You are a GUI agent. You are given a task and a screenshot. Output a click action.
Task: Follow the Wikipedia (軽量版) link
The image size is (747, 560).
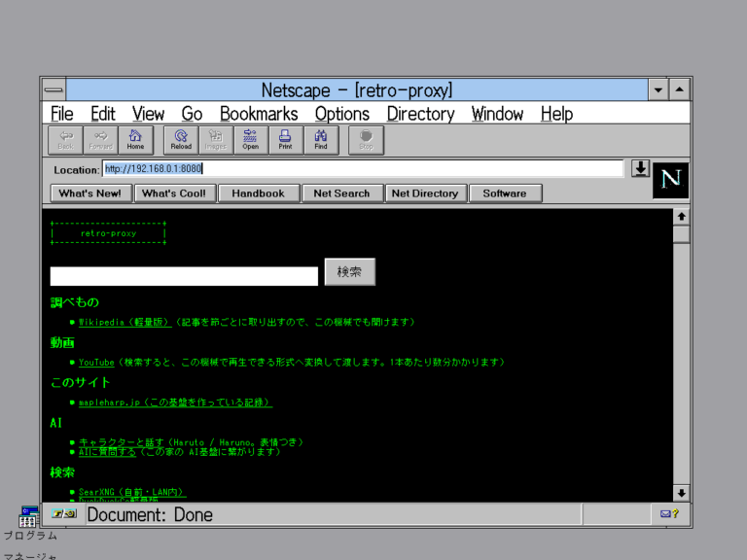tap(124, 323)
